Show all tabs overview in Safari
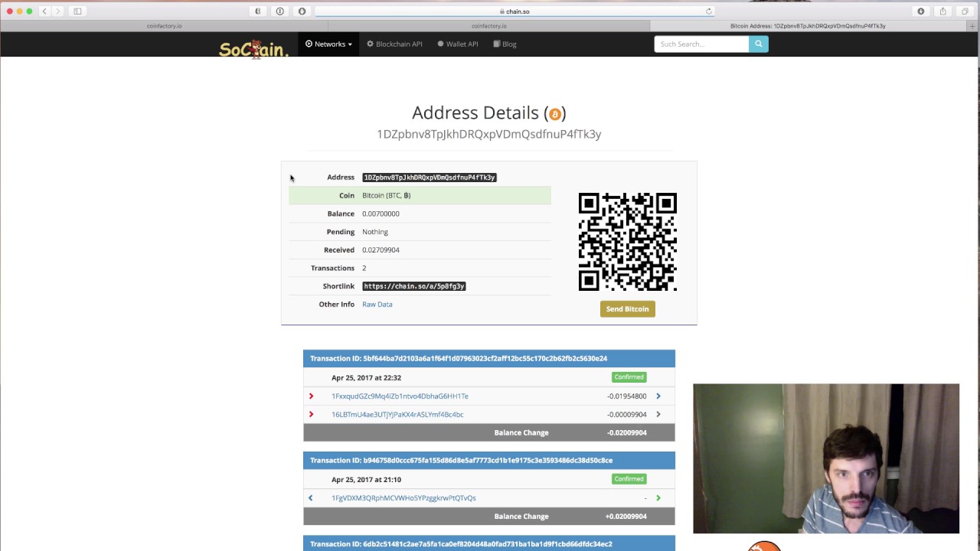The image size is (980, 551). coord(965,11)
